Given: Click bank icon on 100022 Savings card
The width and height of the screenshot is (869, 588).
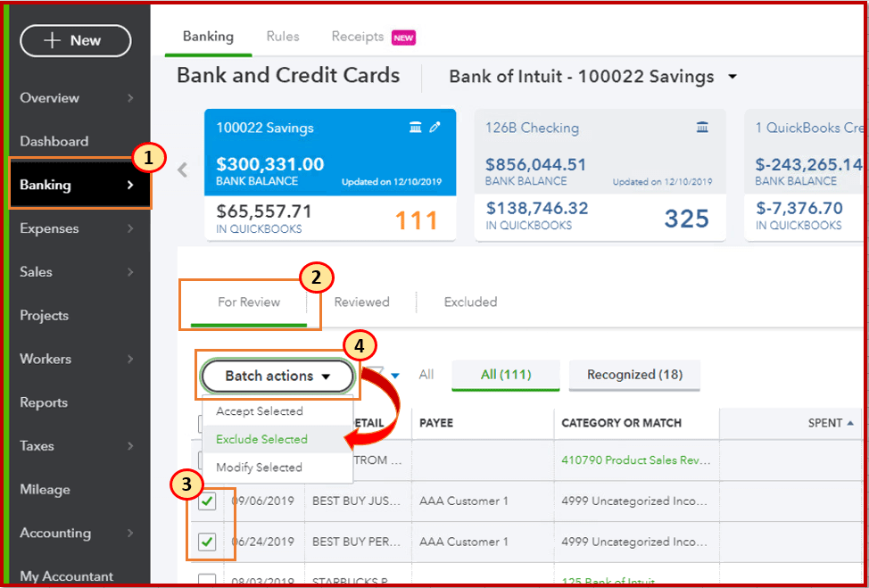Looking at the screenshot, I should click(x=416, y=128).
